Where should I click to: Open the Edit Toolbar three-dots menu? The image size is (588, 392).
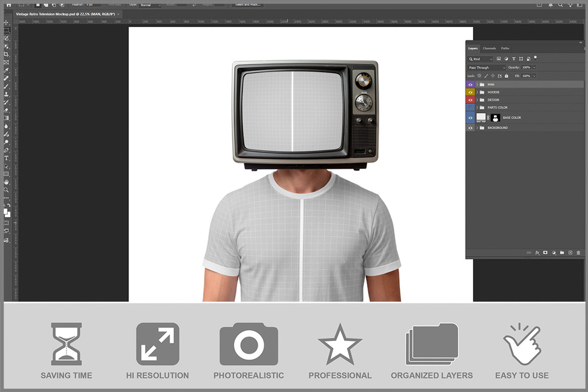click(6, 197)
